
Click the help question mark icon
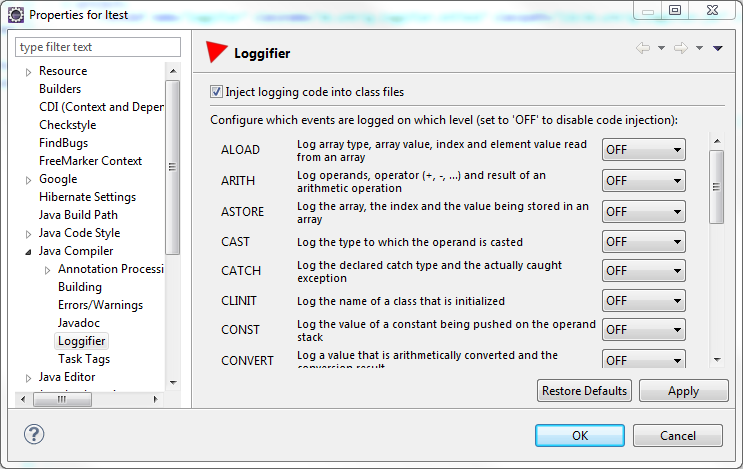point(34,434)
